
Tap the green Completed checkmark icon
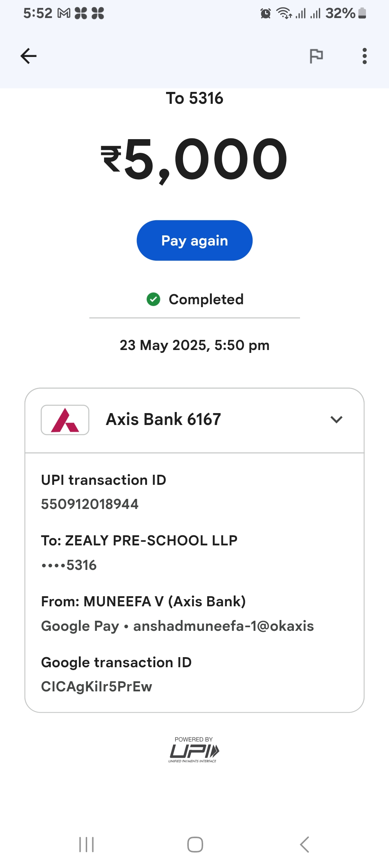coord(153,299)
